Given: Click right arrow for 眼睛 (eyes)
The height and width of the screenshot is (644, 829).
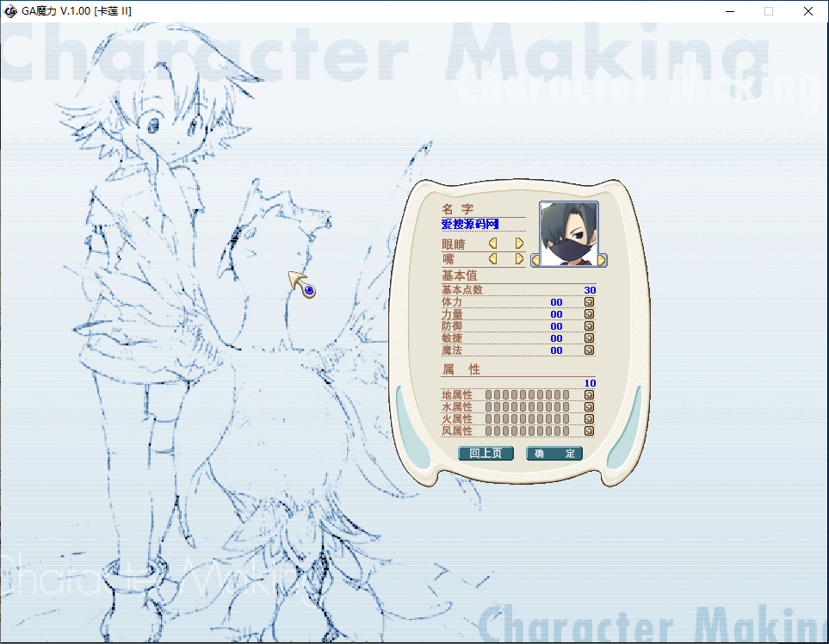Looking at the screenshot, I should click(x=519, y=244).
